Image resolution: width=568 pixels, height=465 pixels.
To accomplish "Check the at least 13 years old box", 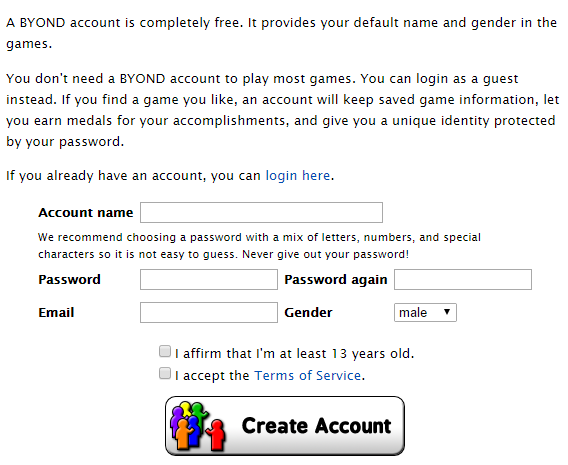I will click(x=165, y=351).
